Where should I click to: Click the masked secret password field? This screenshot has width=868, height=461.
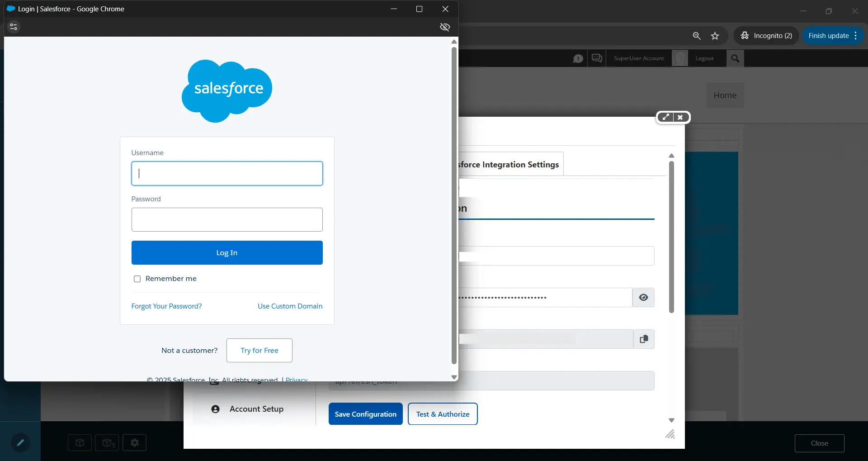(545, 297)
